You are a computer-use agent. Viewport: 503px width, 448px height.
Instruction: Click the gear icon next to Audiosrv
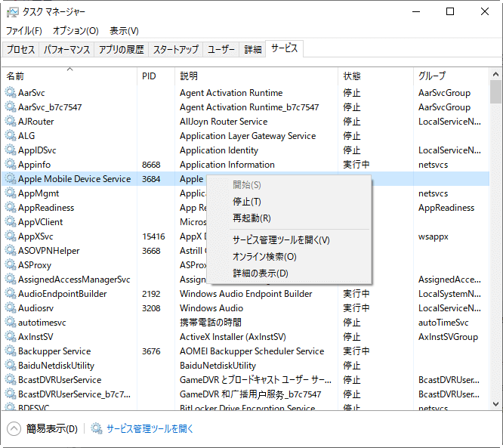[11, 308]
